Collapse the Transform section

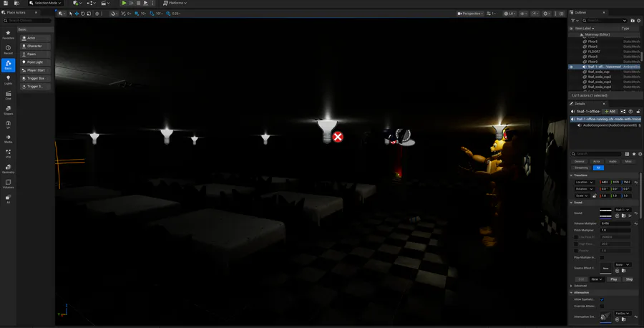coord(571,175)
